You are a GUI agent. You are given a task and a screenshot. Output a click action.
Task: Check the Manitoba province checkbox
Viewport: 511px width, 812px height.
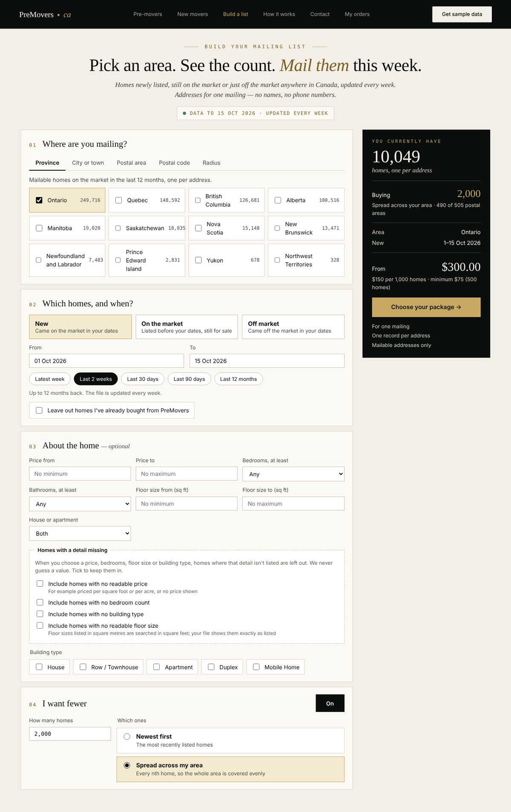point(39,228)
